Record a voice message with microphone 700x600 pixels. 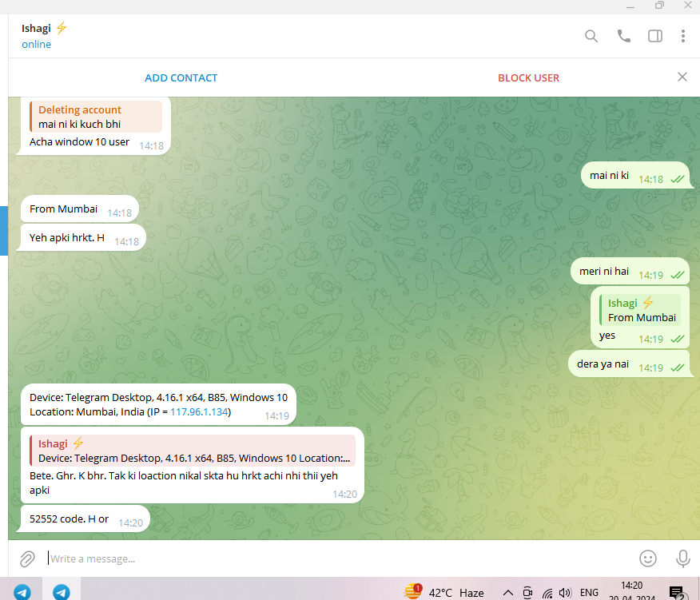point(682,558)
